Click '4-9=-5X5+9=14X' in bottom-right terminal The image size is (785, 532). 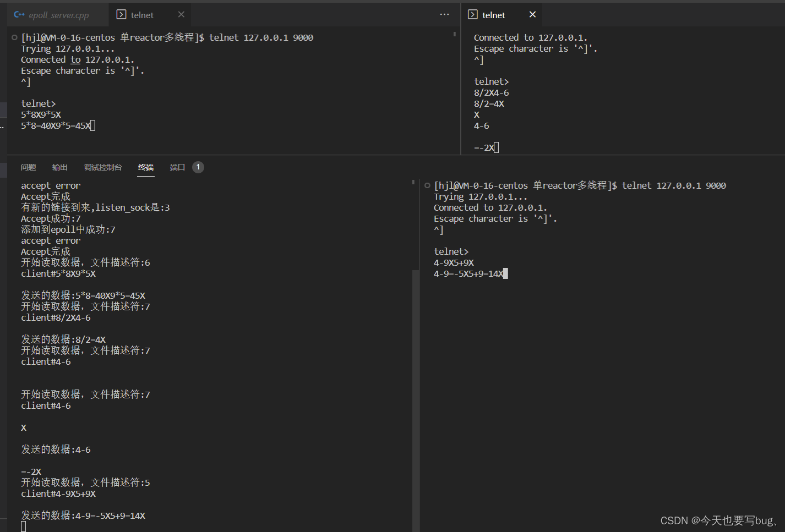click(x=468, y=273)
